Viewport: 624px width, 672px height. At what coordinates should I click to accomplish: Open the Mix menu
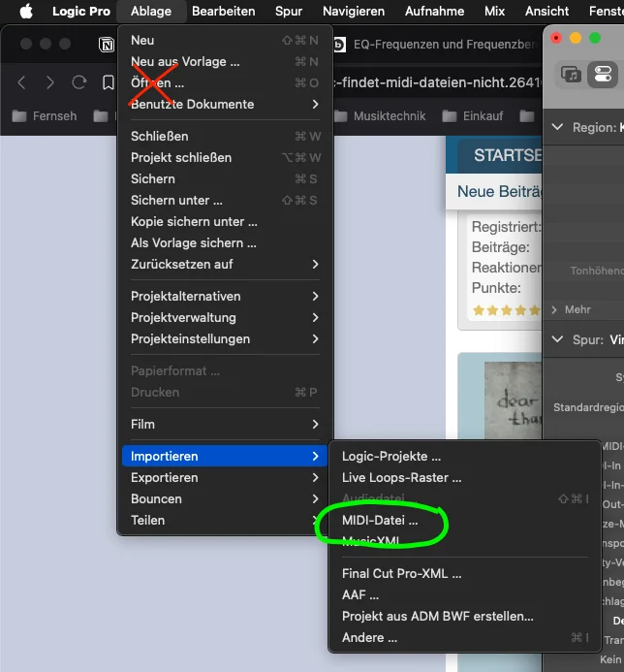494,11
